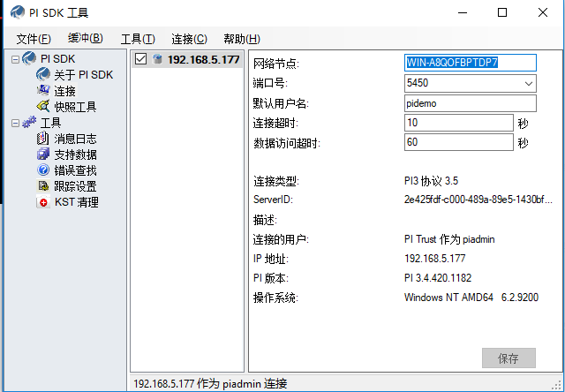
Task: Open the 文件(F) menu
Action: pyautogui.click(x=34, y=39)
